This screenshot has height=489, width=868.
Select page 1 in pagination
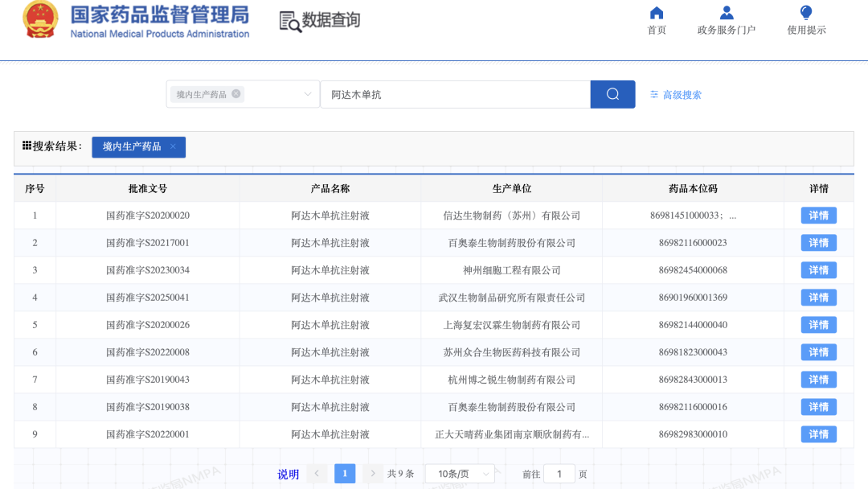point(345,474)
